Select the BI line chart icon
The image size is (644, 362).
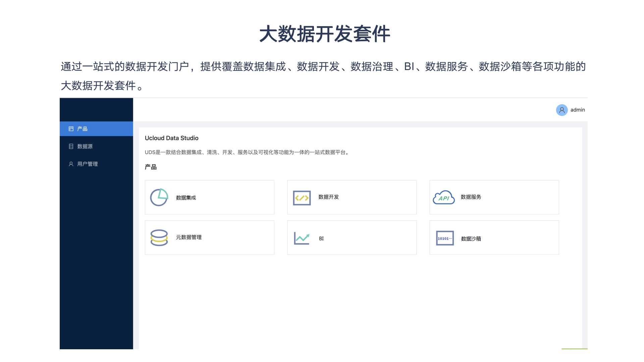tap(301, 237)
